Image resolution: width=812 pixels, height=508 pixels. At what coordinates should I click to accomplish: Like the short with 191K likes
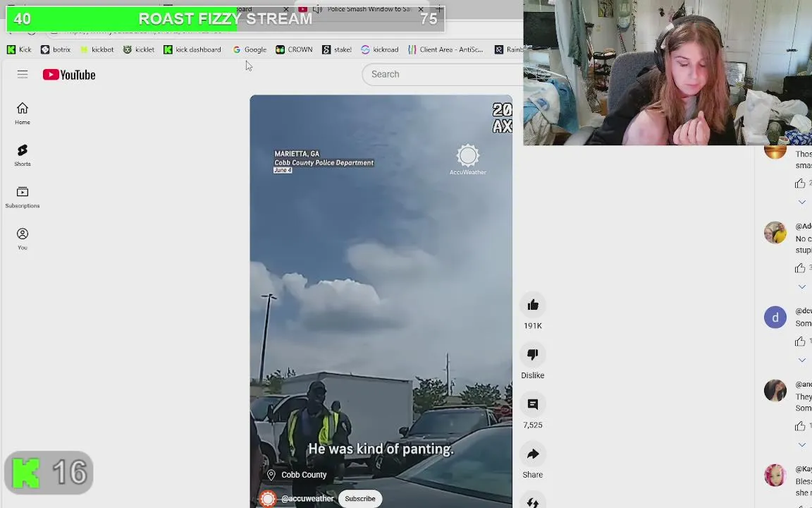[532, 305]
